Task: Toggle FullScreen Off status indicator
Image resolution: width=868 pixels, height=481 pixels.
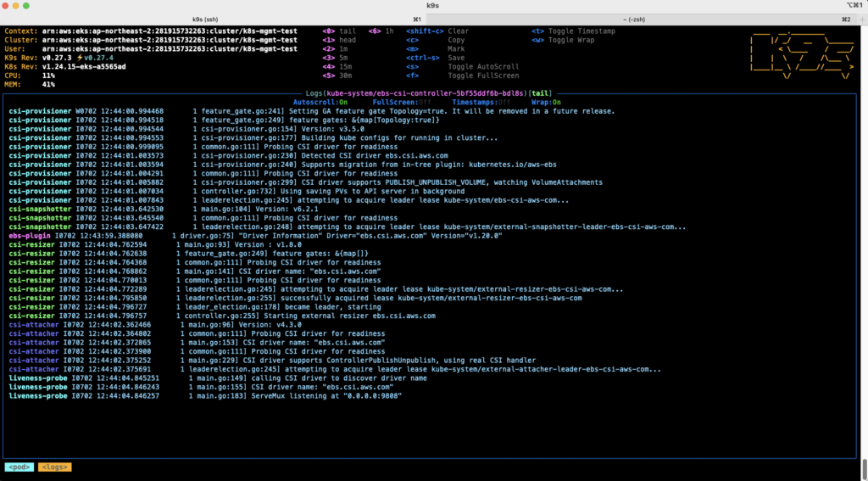Action: pos(402,103)
